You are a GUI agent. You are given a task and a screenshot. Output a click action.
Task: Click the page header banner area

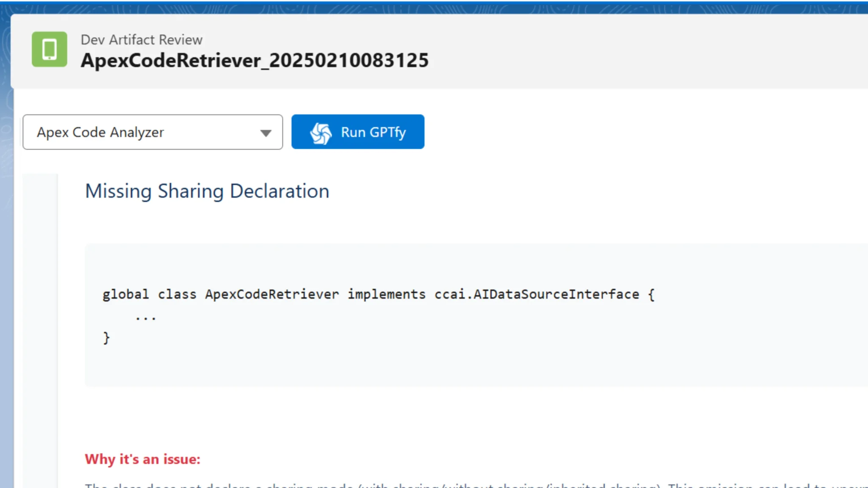[x=636, y=51]
